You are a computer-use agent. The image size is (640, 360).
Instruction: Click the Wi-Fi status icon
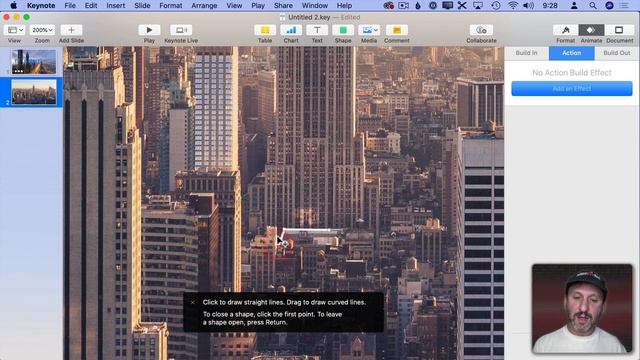pos(513,6)
